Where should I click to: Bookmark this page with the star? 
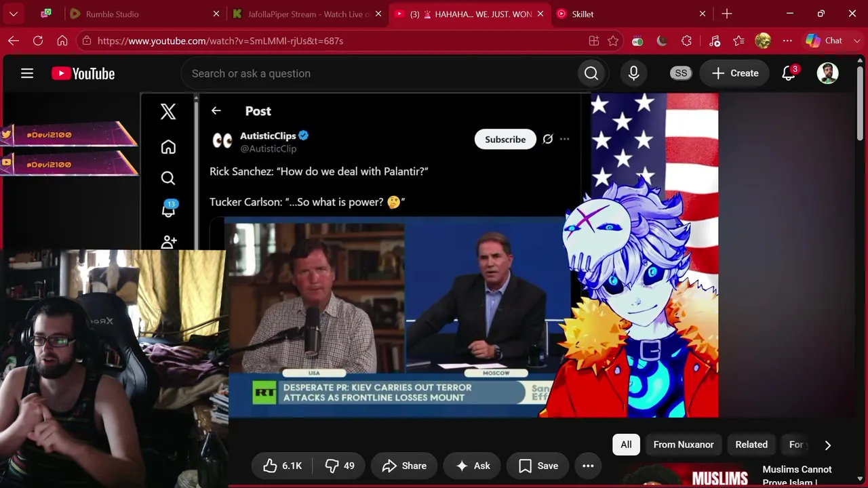pyautogui.click(x=613, y=41)
